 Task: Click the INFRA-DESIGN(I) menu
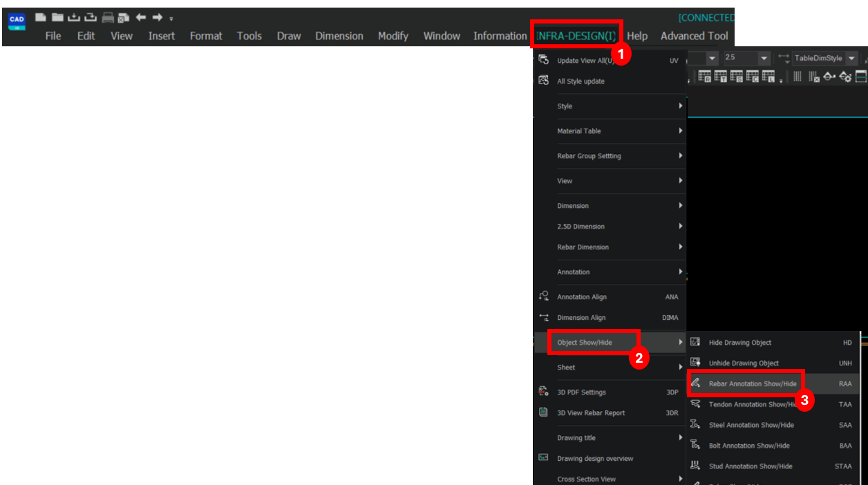click(576, 36)
